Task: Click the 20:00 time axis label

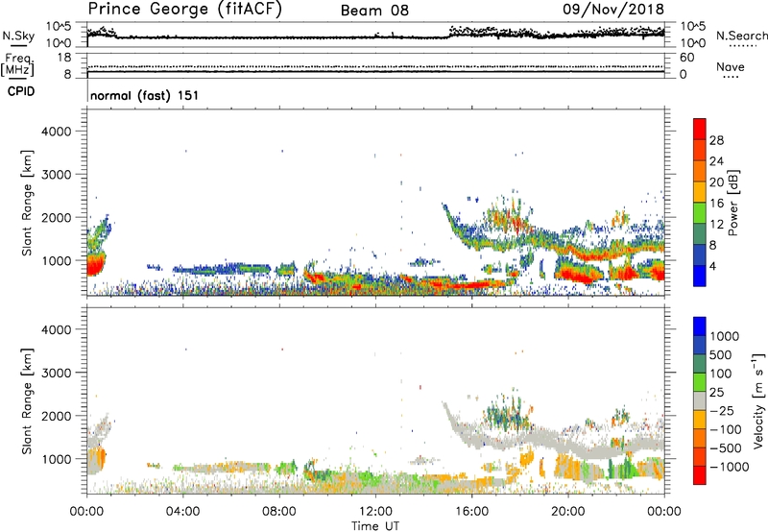Action: click(567, 512)
